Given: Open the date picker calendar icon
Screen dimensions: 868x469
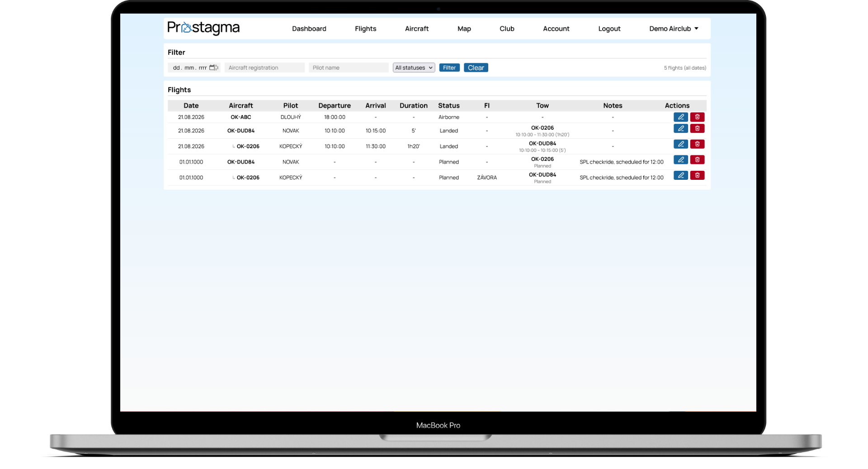Looking at the screenshot, I should pos(213,68).
